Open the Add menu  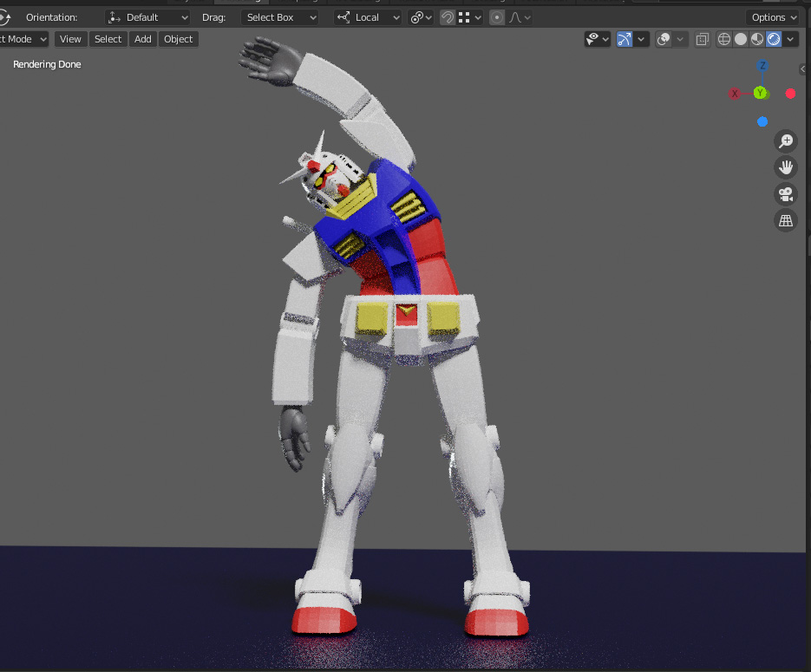click(142, 39)
